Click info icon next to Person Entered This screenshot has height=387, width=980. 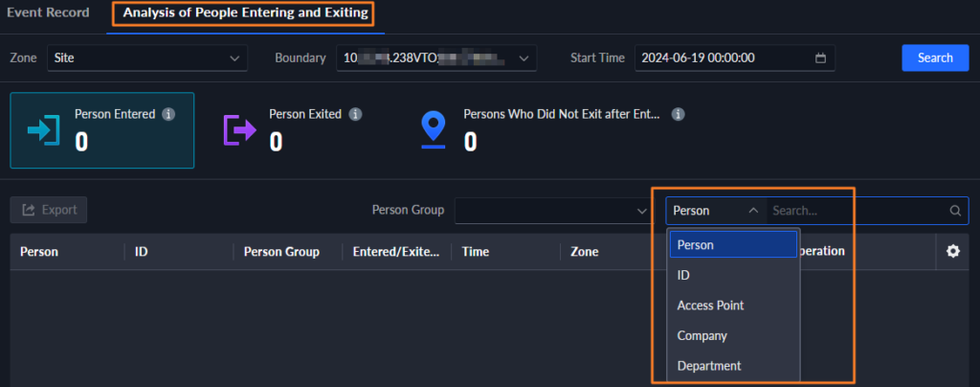pyautogui.click(x=168, y=114)
